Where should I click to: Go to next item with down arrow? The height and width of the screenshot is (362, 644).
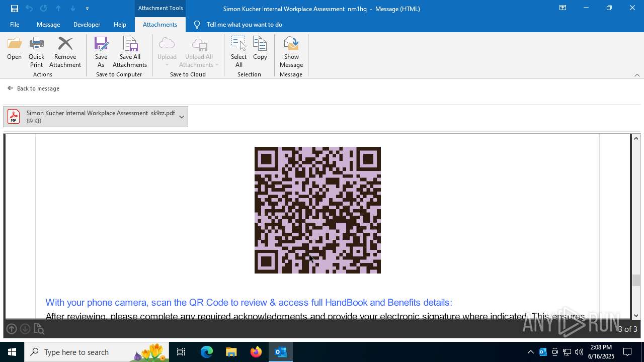[73, 9]
